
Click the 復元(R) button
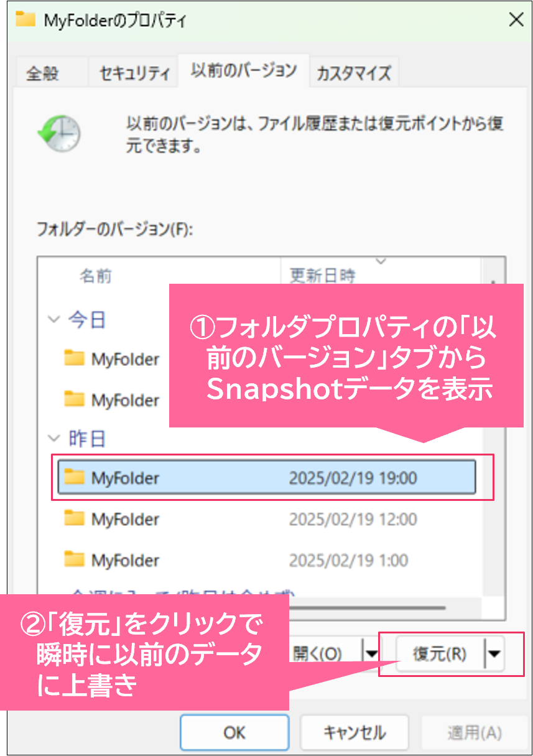[x=440, y=654]
